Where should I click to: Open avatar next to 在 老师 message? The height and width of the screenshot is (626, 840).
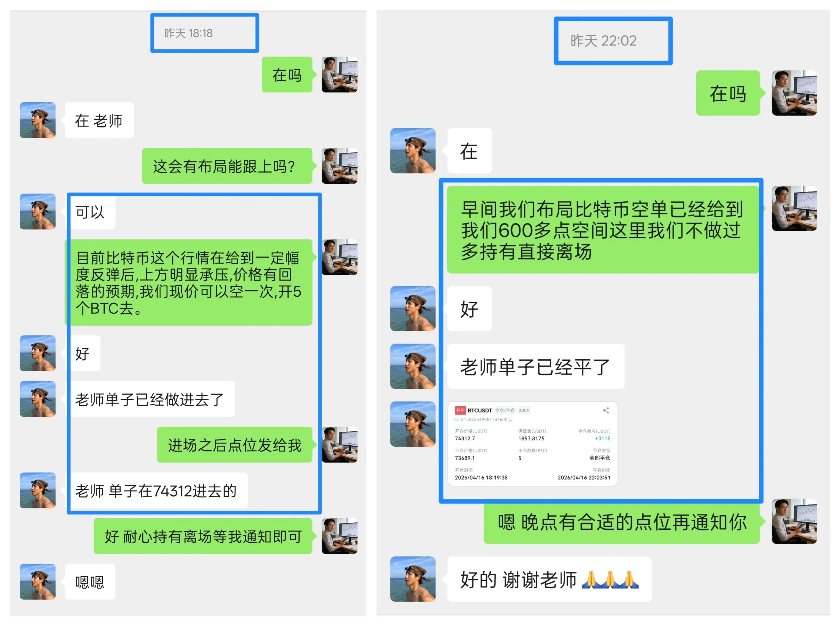[x=37, y=120]
